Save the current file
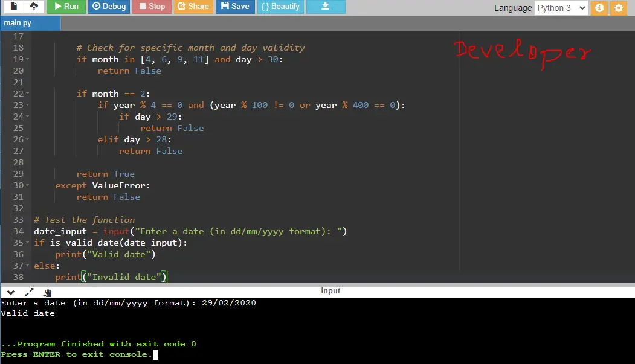Image resolution: width=635 pixels, height=364 pixels. (x=235, y=7)
